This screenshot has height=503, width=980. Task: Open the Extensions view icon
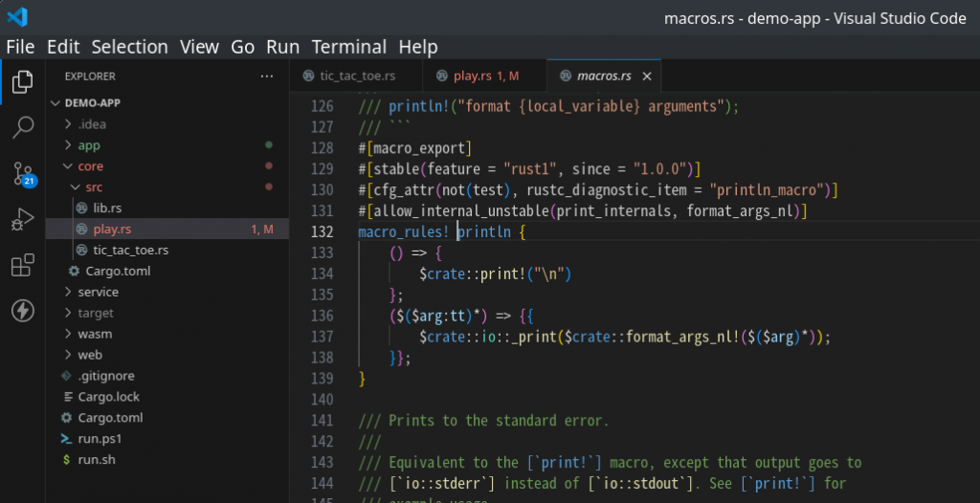(23, 265)
